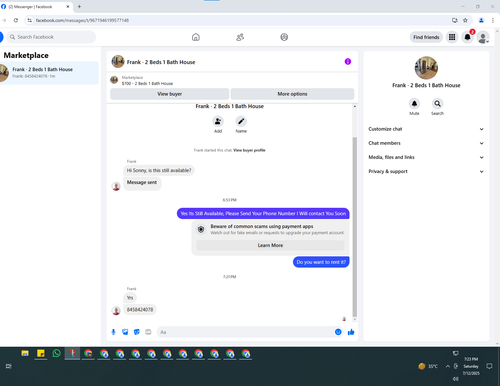The height and width of the screenshot is (386, 500).
Task: Open Sticky Notes from the taskbar
Action: point(41,353)
